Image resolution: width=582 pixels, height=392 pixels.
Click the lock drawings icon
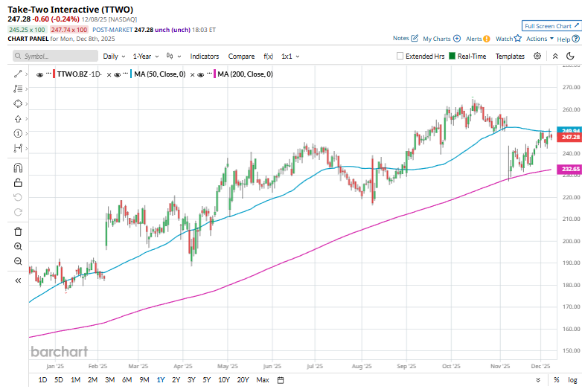[18, 182]
